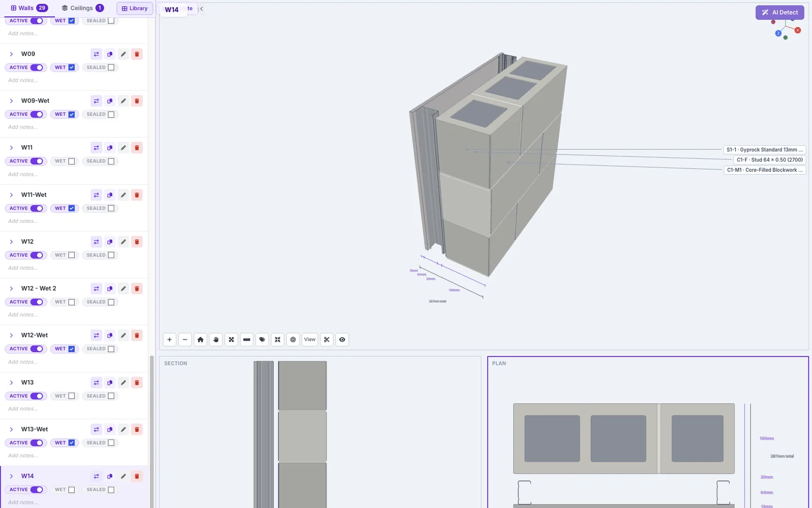
Task: Expand wall W12-Wet chevron
Action: pos(11,335)
